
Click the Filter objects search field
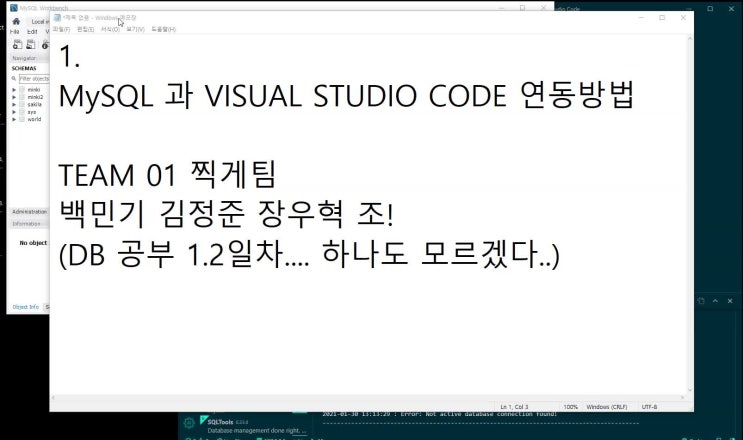coord(34,79)
